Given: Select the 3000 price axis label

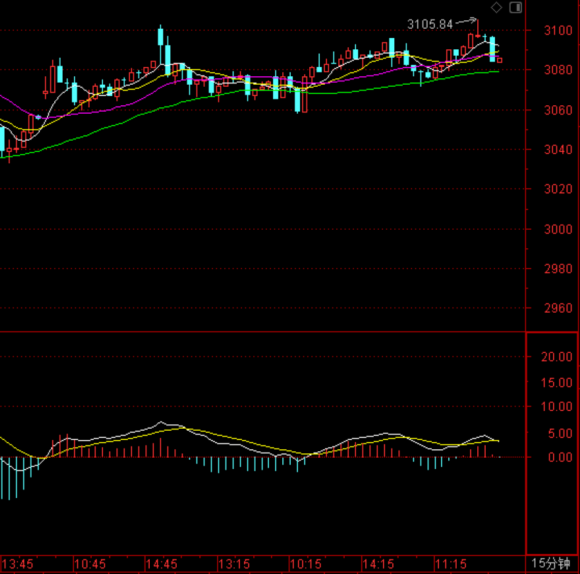Looking at the screenshot, I should (x=558, y=230).
